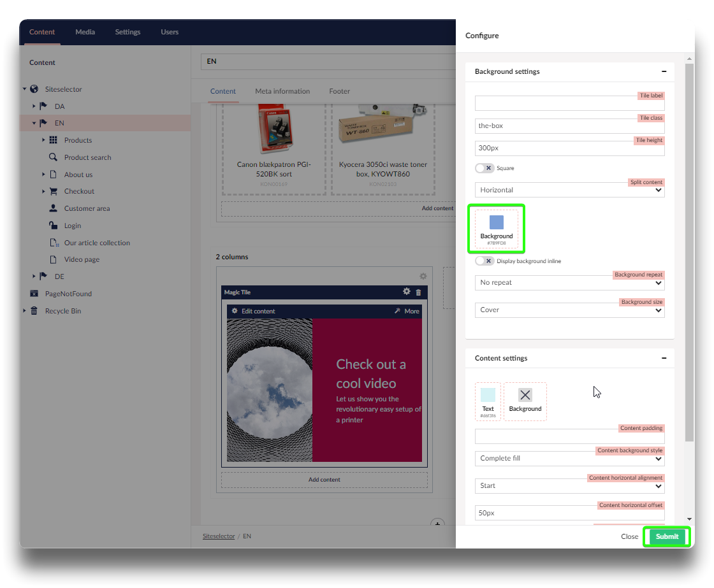Pick the blue Background color swatch

[497, 222]
